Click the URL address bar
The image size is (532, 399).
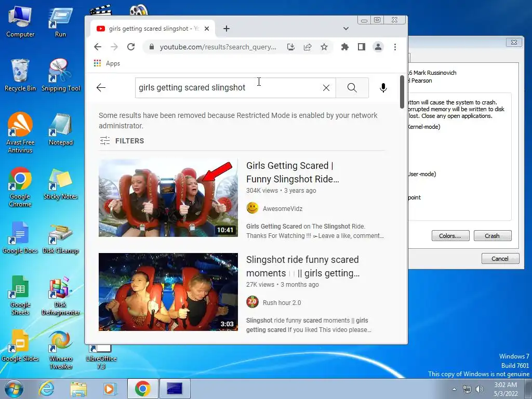(218, 47)
